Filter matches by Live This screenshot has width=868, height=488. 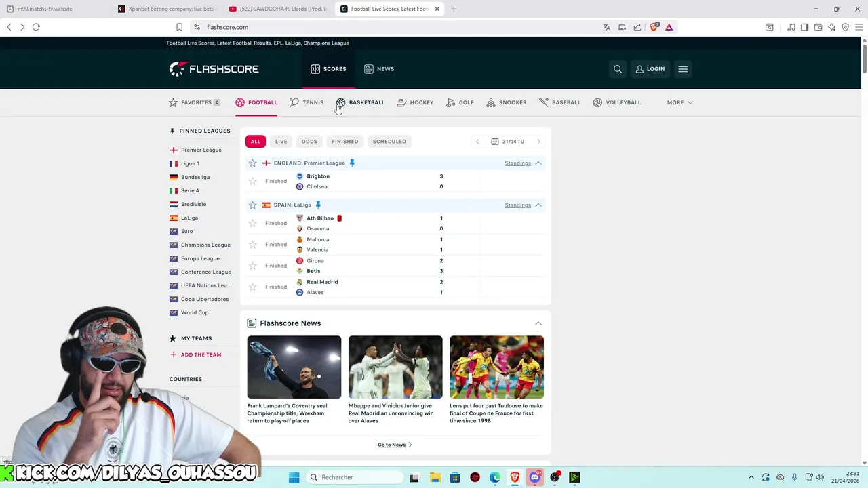(281, 142)
